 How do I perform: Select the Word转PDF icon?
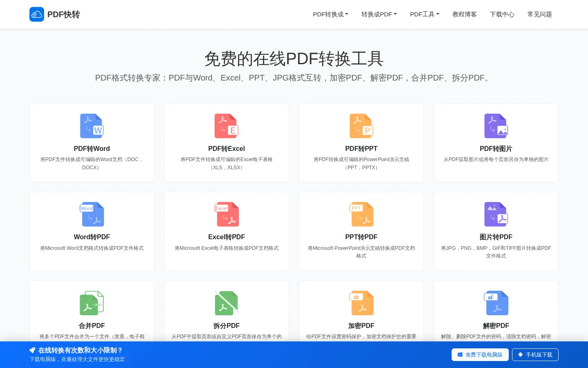point(92,214)
